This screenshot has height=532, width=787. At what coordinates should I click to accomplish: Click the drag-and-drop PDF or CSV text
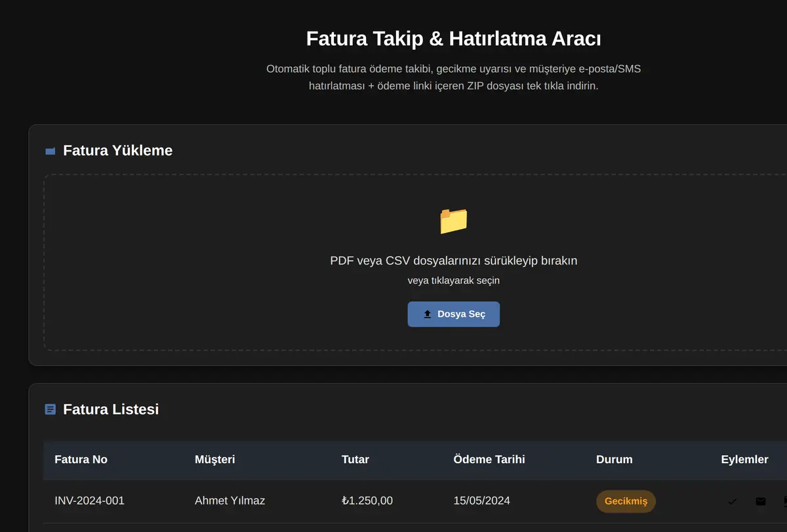[454, 260]
